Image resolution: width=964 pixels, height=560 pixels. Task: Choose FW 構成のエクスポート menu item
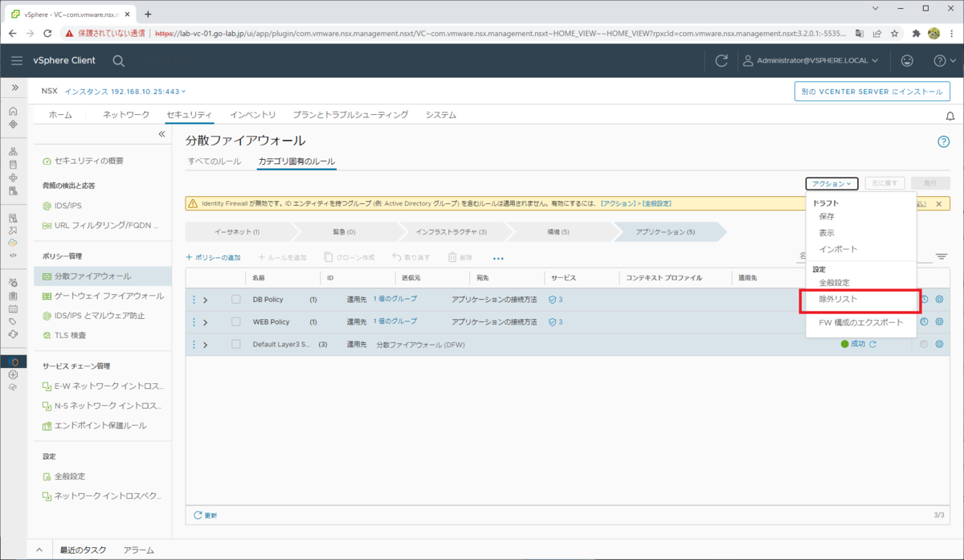(x=860, y=322)
